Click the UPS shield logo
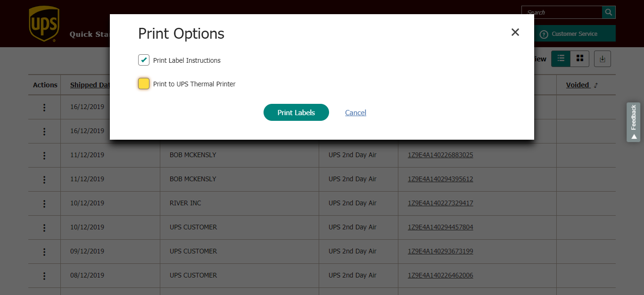Image resolution: width=644 pixels, height=295 pixels. click(x=43, y=24)
